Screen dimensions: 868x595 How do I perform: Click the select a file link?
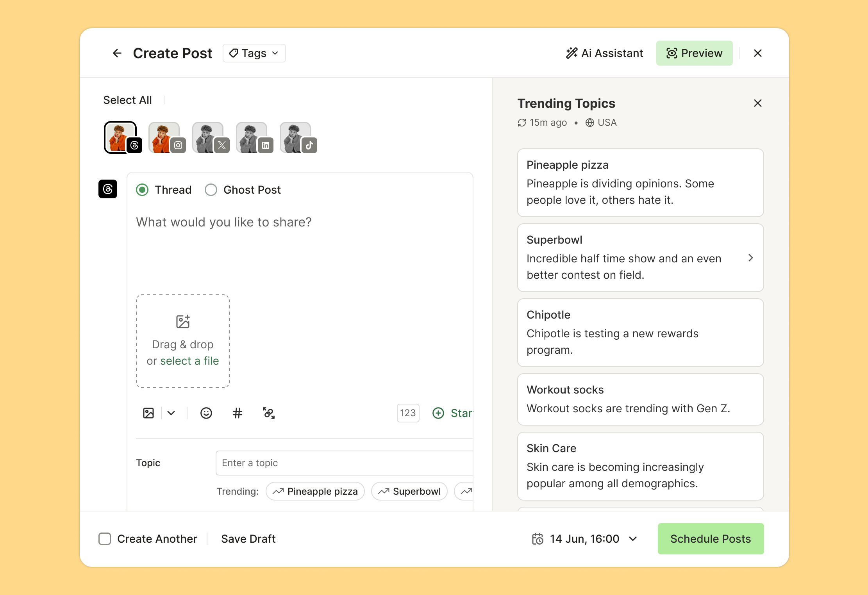click(189, 361)
